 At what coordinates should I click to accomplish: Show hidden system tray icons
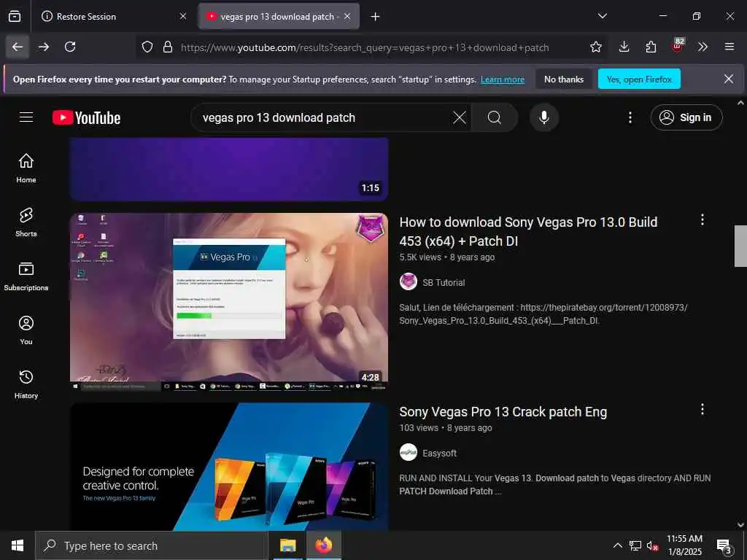pos(617,545)
